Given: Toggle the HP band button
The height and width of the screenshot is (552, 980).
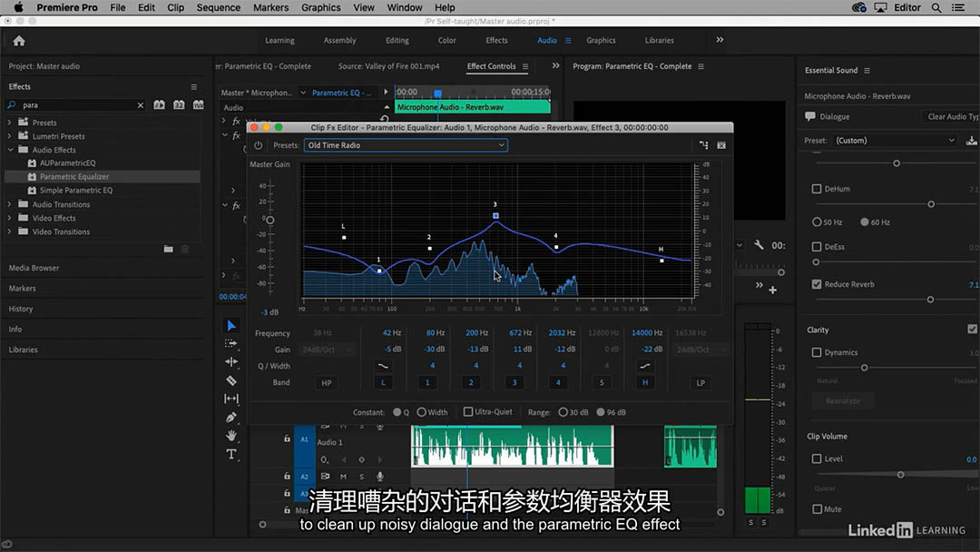Looking at the screenshot, I should [x=327, y=382].
